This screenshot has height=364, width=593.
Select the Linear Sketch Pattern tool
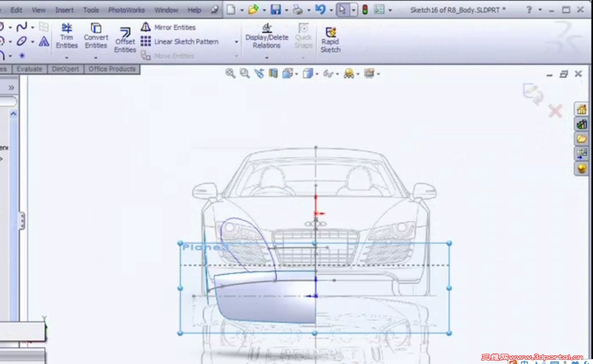click(x=179, y=42)
